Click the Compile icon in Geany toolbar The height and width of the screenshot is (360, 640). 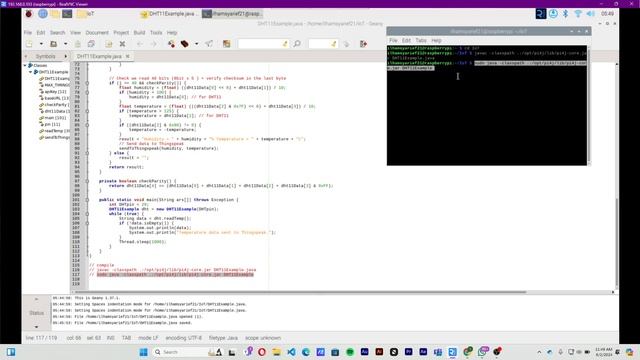click(x=171, y=44)
